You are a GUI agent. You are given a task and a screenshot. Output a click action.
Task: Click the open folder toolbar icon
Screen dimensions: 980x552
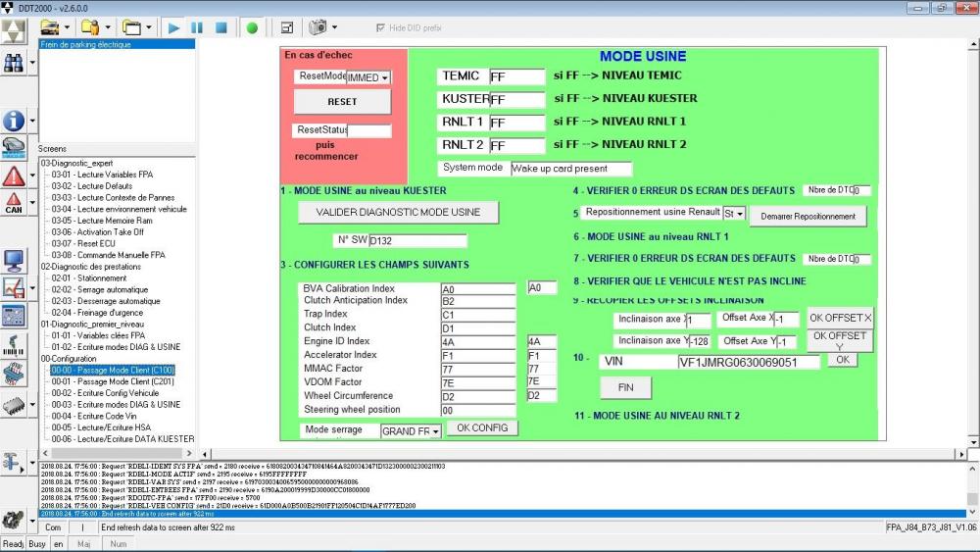tap(131, 26)
